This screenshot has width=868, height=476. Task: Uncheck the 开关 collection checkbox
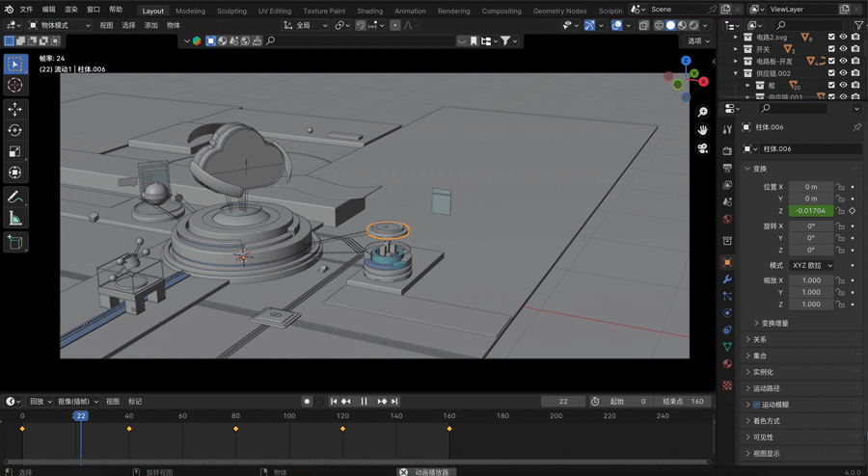(x=831, y=49)
